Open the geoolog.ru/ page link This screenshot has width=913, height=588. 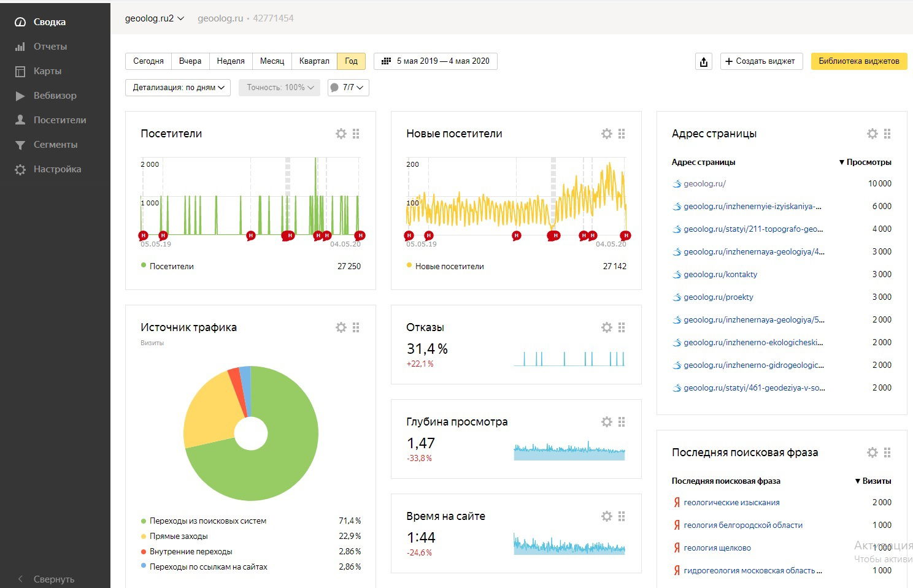pyautogui.click(x=704, y=184)
